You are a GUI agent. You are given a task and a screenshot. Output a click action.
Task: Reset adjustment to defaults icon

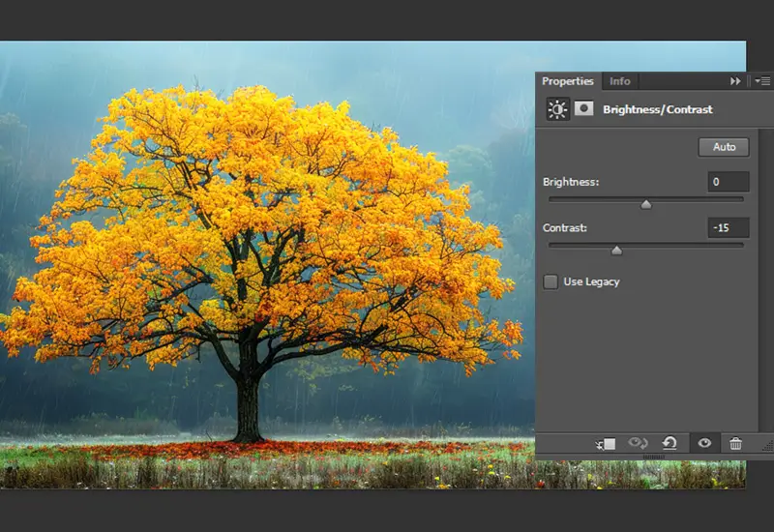[670, 443]
